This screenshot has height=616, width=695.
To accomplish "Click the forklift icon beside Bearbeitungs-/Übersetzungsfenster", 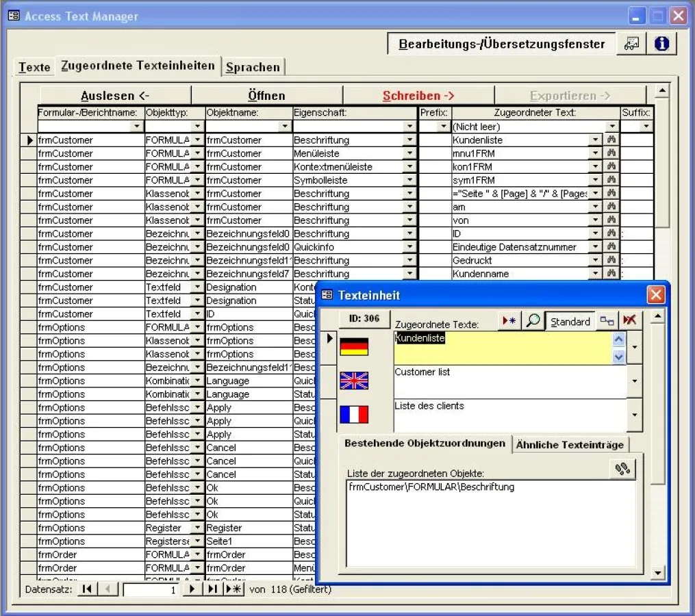I will [631, 44].
